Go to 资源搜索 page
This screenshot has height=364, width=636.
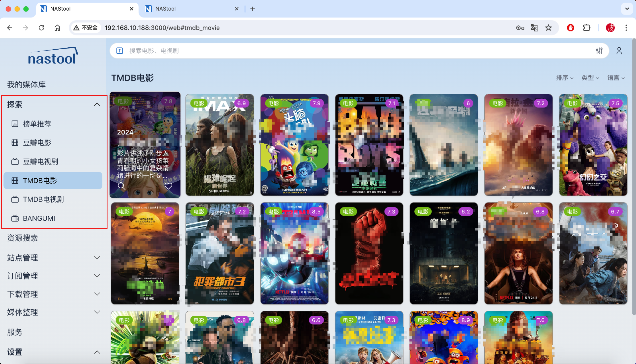tap(23, 238)
